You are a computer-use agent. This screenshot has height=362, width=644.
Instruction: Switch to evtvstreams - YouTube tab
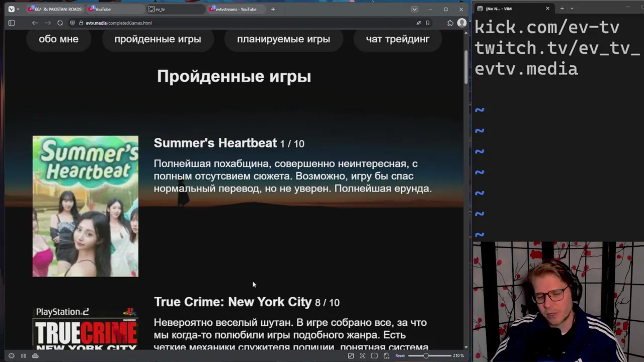235,9
